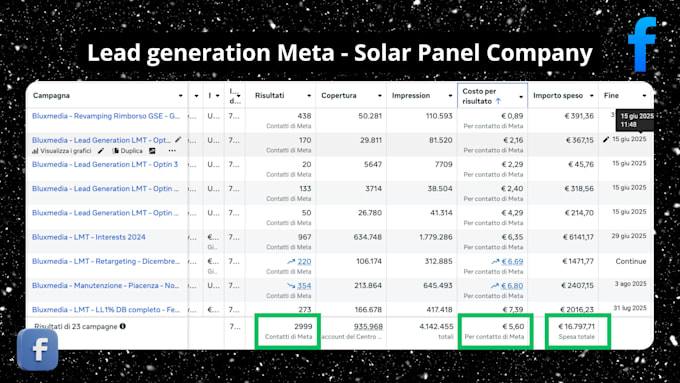This screenshot has height=383, width=680.
Task: Open the three-dots more options in hovered row
Action: tap(172, 151)
